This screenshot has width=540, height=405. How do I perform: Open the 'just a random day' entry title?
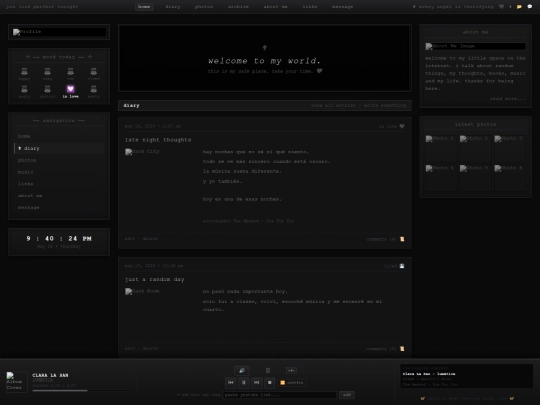tap(154, 279)
